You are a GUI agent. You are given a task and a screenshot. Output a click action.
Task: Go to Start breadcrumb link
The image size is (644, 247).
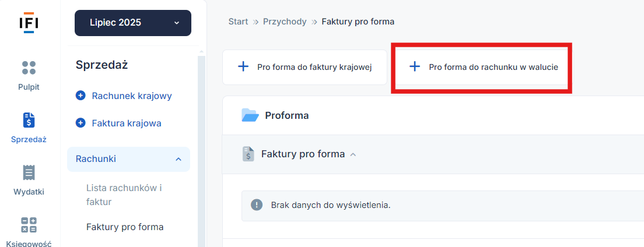[238, 22]
